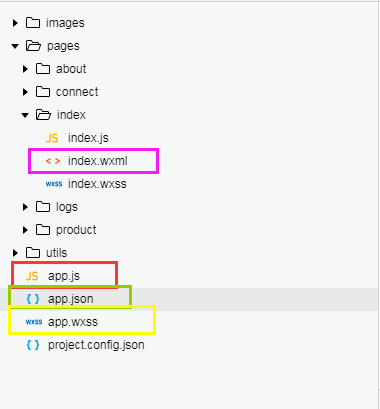Open the index.js file
This screenshot has height=409, width=380.
pyautogui.click(x=88, y=138)
